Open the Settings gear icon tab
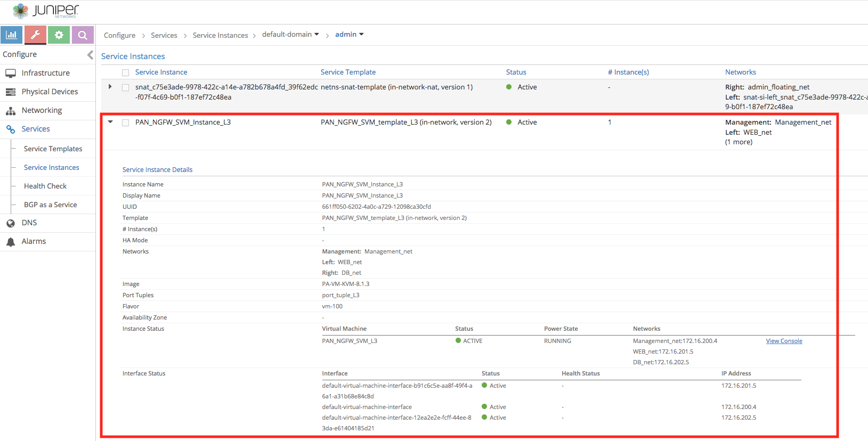868x441 pixels. click(59, 35)
